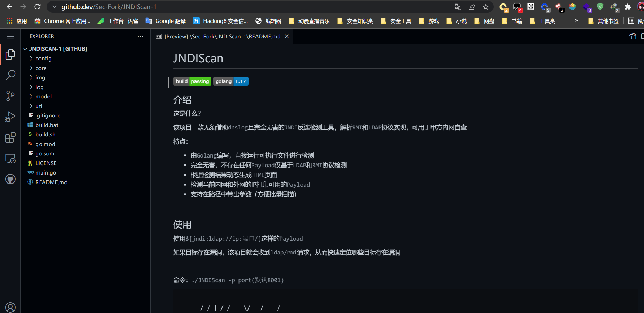Viewport: 644px width, 313px height.
Task: Open the 游戏 bookmark folder
Action: coord(429,21)
